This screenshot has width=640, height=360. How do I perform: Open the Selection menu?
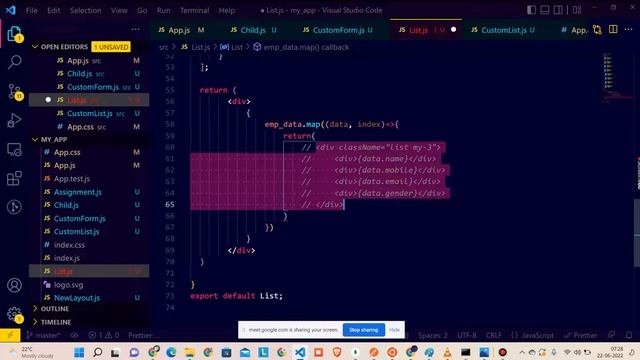[85, 10]
